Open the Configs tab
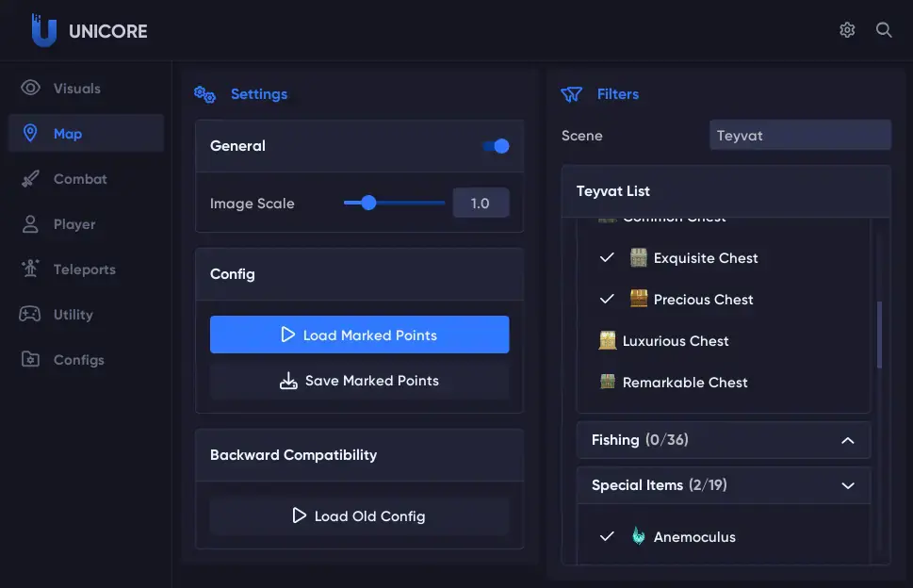Screen dimensions: 913x588 tap(86, 359)
